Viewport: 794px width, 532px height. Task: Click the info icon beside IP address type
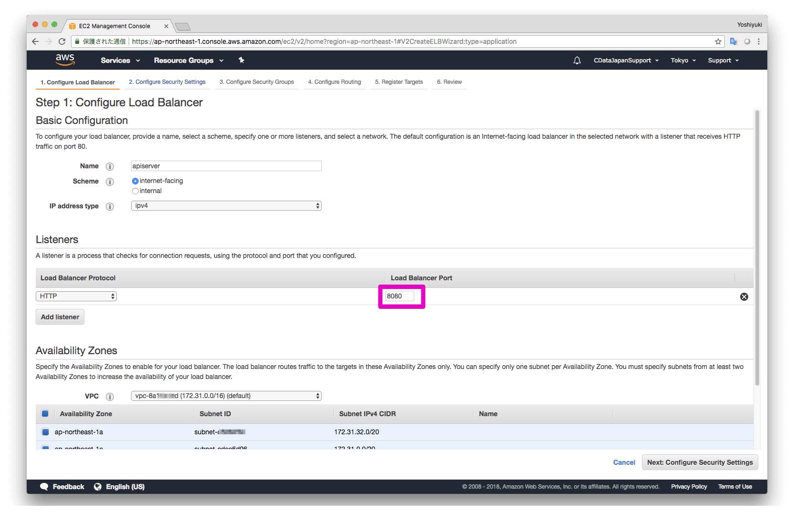110,206
